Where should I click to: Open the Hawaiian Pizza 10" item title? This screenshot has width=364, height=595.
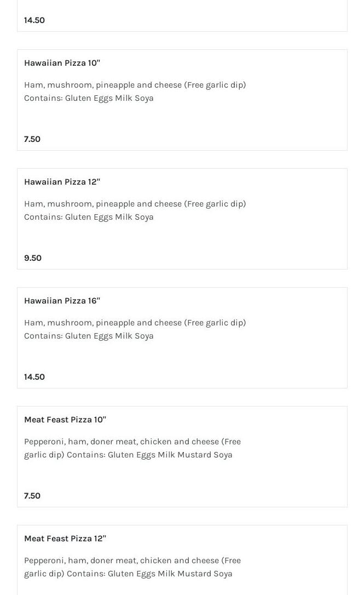point(62,63)
